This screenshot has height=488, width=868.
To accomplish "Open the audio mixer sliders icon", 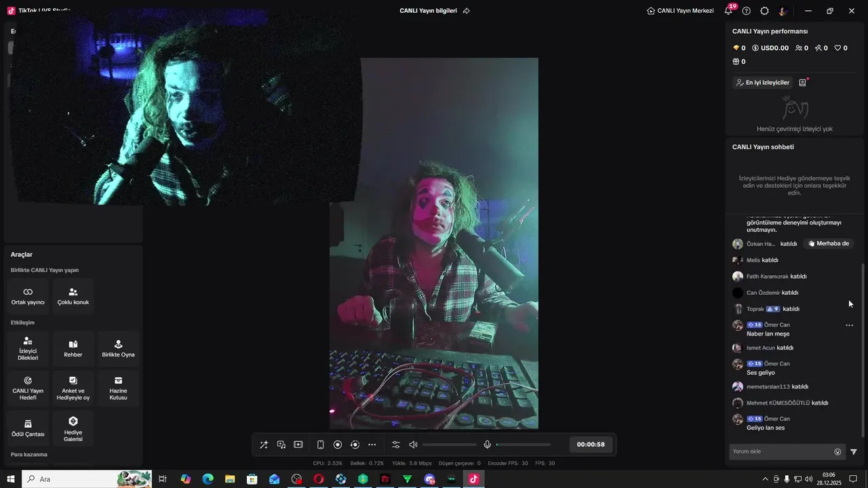I will tap(396, 445).
